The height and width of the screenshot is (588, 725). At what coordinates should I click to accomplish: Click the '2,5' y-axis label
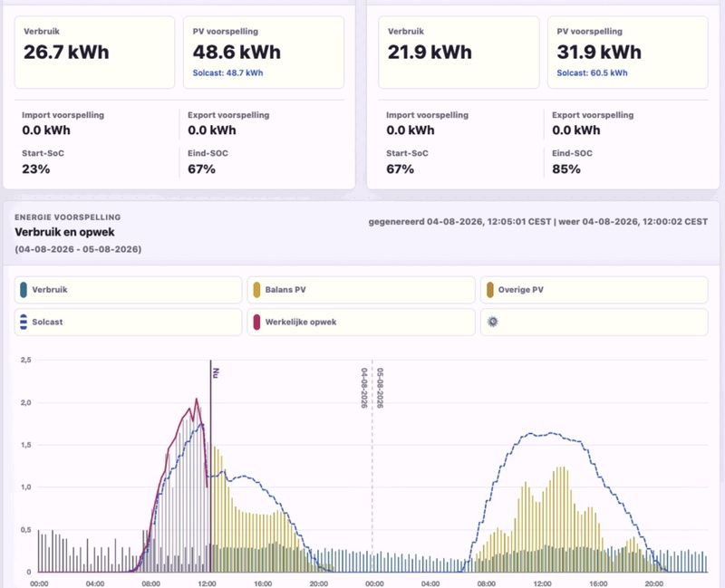click(x=26, y=360)
